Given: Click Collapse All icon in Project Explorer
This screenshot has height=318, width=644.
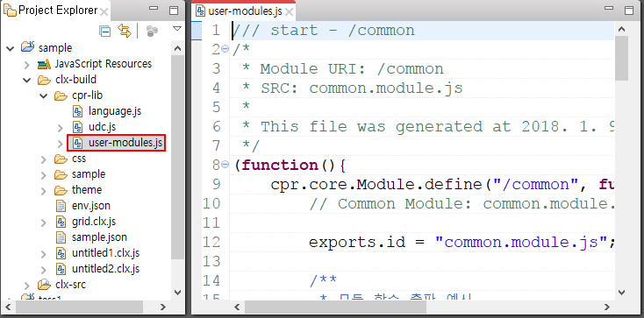Looking at the screenshot, I should coord(105,32).
